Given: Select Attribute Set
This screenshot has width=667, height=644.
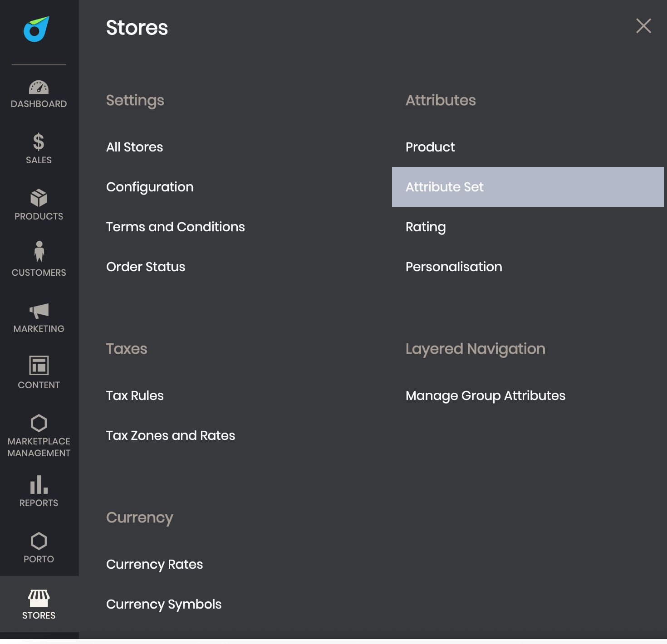Looking at the screenshot, I should point(528,187).
